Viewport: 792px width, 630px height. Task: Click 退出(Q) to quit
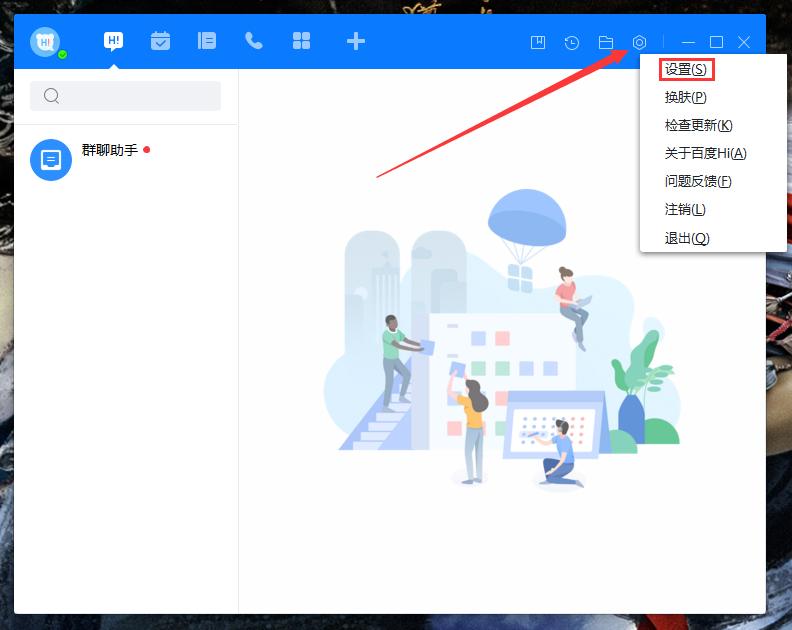click(x=687, y=238)
